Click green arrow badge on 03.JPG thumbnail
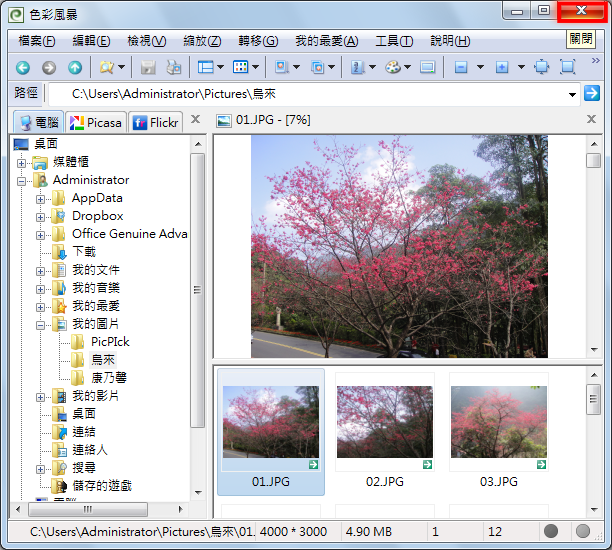The image size is (612, 550). click(x=541, y=465)
